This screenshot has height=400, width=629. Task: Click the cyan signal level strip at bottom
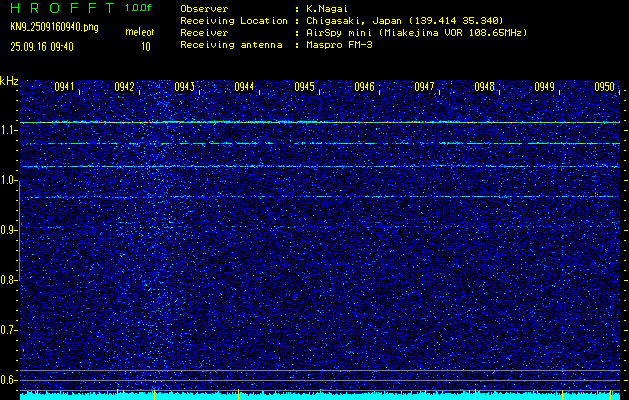click(x=321, y=396)
